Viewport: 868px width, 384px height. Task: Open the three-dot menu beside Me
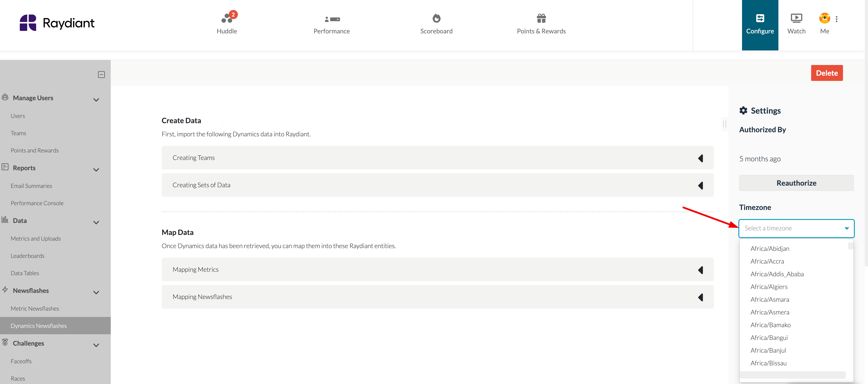coord(836,19)
